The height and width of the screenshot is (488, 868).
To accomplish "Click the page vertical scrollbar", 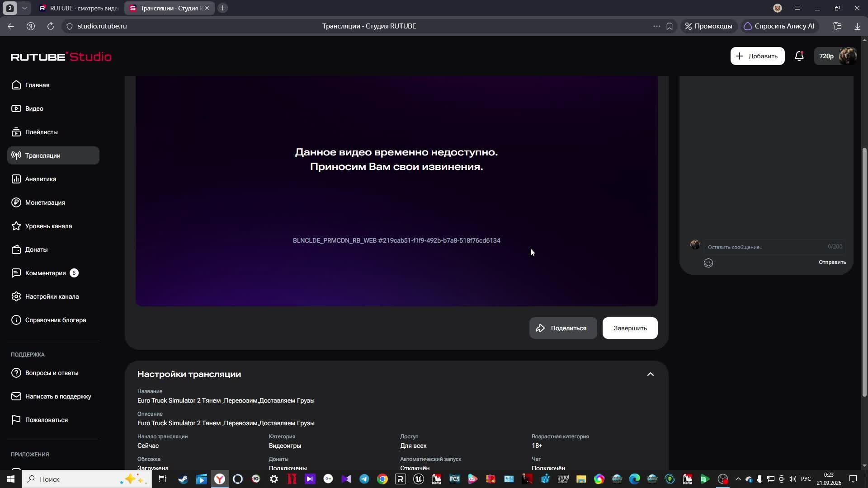I will click(x=864, y=272).
